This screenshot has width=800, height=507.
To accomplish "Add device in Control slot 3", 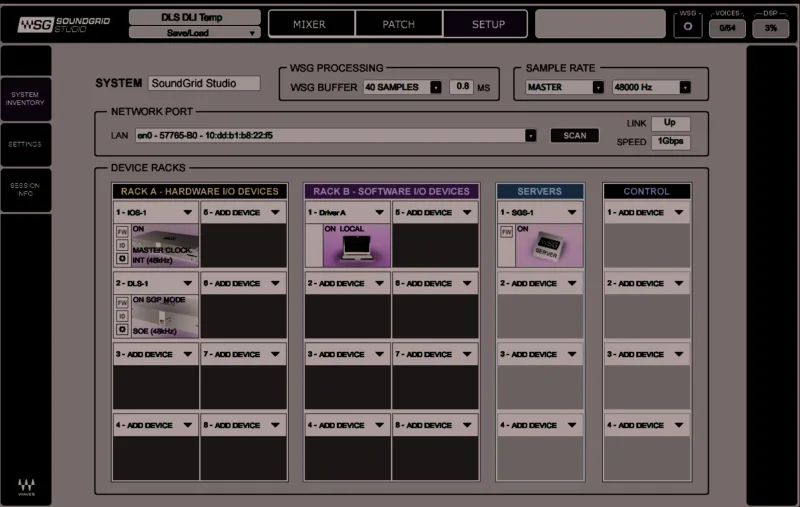I will click(647, 354).
